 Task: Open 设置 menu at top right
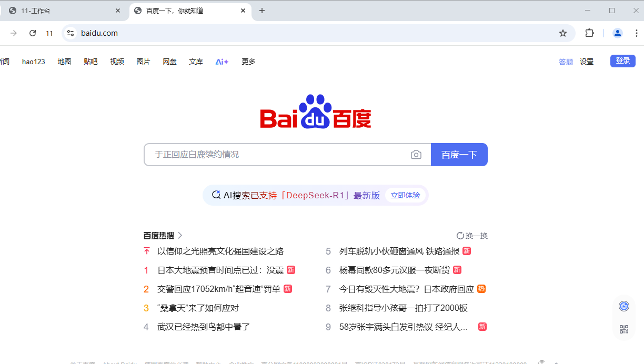coord(587,62)
